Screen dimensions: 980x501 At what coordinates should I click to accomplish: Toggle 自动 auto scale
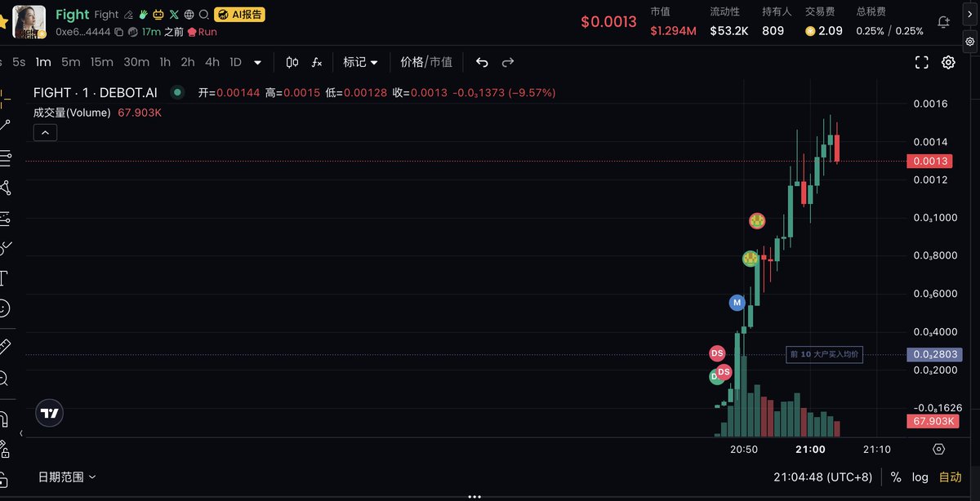pos(951,477)
